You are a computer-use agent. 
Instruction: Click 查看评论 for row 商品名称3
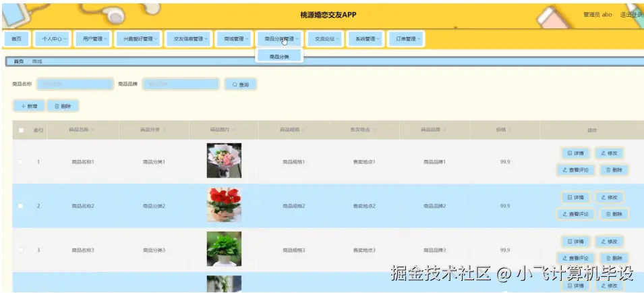point(575,258)
